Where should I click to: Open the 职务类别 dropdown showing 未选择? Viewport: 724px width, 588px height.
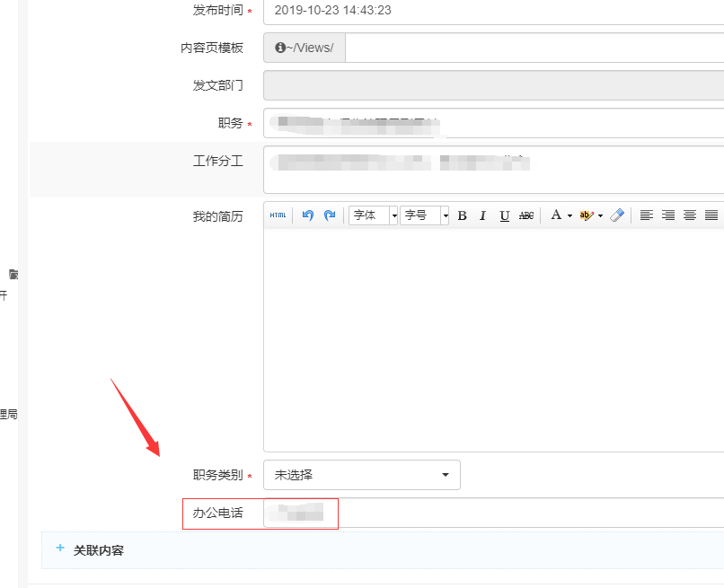[361, 475]
